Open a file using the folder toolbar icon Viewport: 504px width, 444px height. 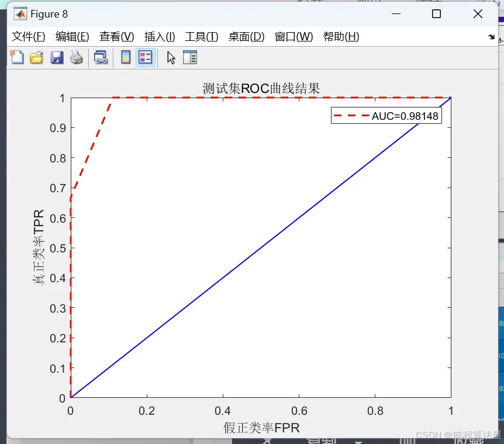point(36,57)
